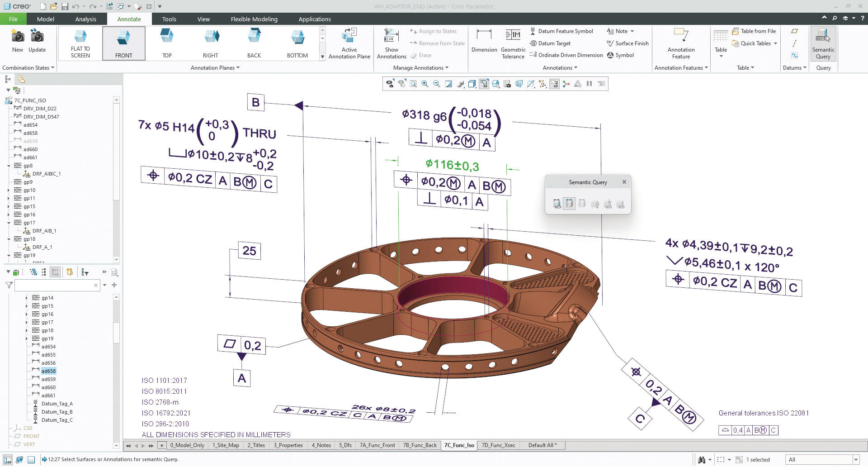
Task: Toggle Show Annotations display
Action: (x=391, y=43)
